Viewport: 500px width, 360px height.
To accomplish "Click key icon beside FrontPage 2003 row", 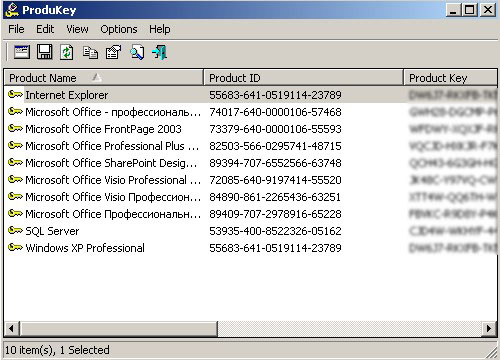I will pos(15,129).
